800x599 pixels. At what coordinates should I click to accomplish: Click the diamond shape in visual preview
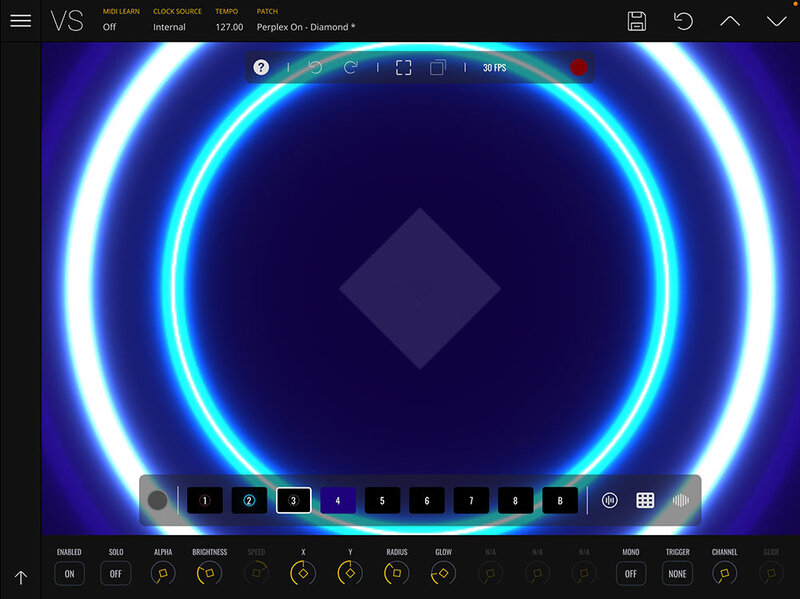pos(420,289)
